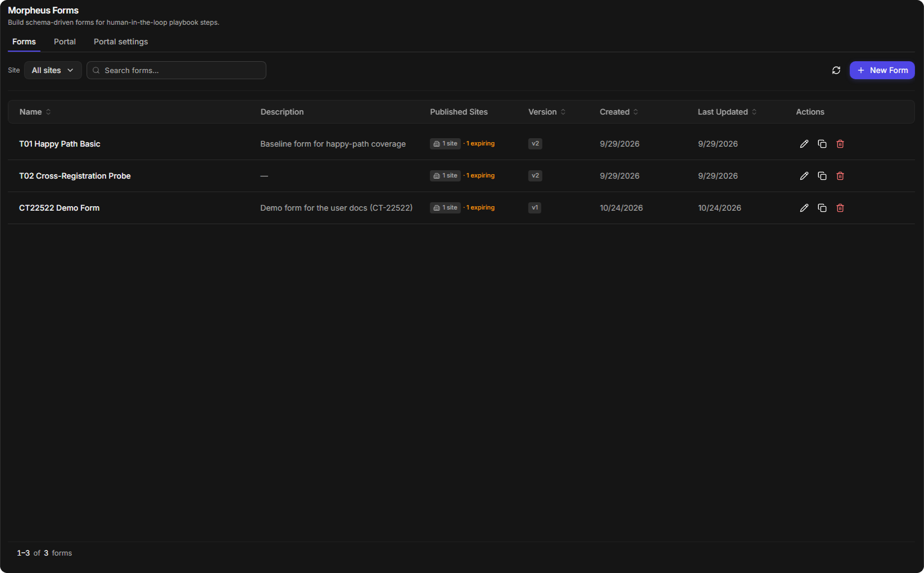The image size is (924, 573).
Task: Click the 1 site badge for CT22522 Demo Form
Action: point(445,208)
